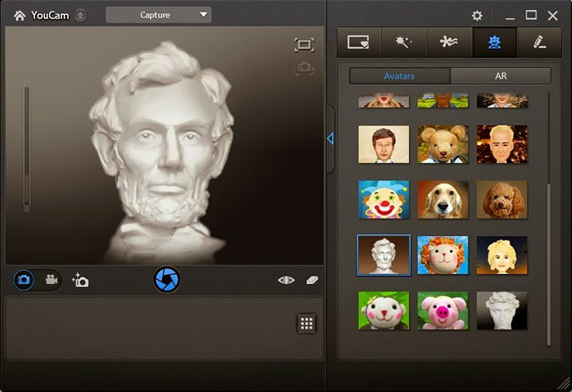Choose the partially visible red-lips woman avatar

[384, 100]
